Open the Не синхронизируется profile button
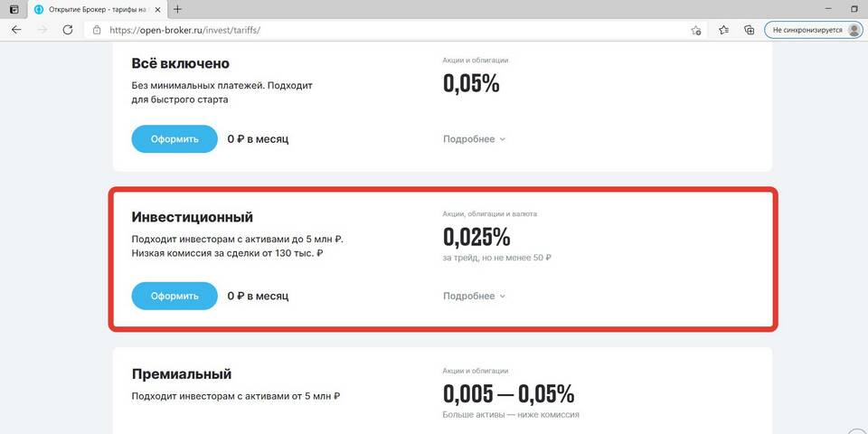 tap(813, 30)
